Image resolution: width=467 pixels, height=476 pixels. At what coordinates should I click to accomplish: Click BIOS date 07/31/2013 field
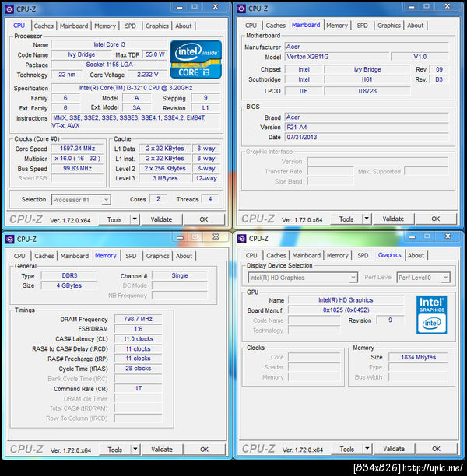(x=367, y=137)
